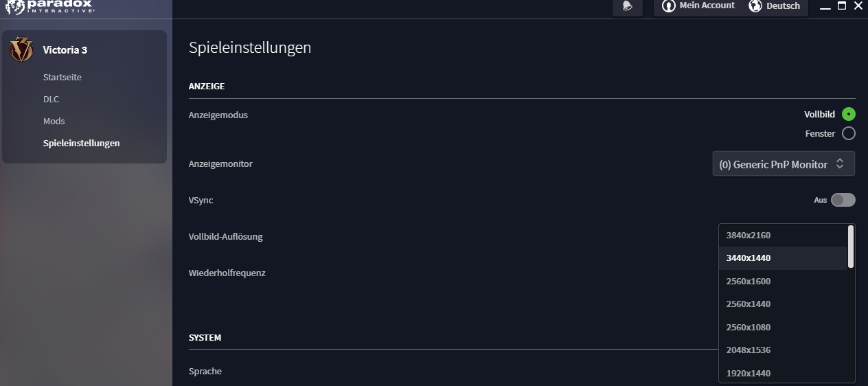Click the globe icon next to Deutsch
The height and width of the screenshot is (386, 868).
coord(755,6)
